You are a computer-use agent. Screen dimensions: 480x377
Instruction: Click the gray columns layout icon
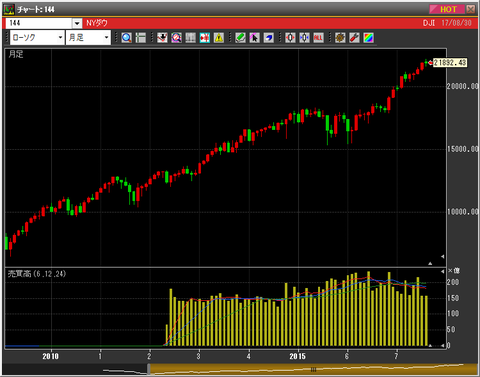click(x=190, y=38)
